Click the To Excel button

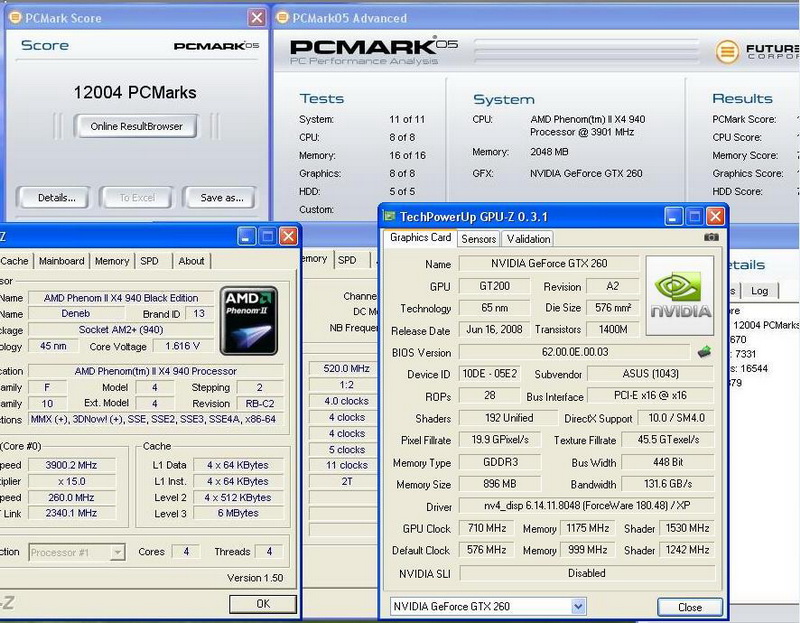(137, 197)
